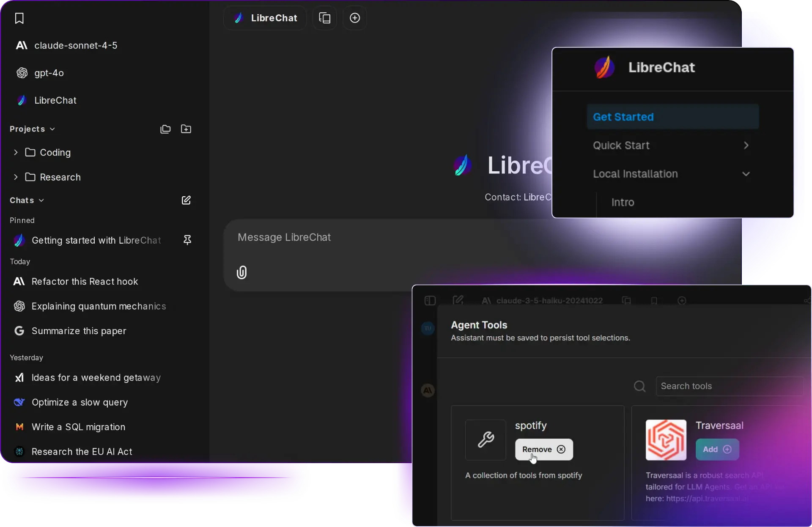This screenshot has width=812, height=527.
Task: Expand Quick Start using its right chevron
Action: coord(746,145)
